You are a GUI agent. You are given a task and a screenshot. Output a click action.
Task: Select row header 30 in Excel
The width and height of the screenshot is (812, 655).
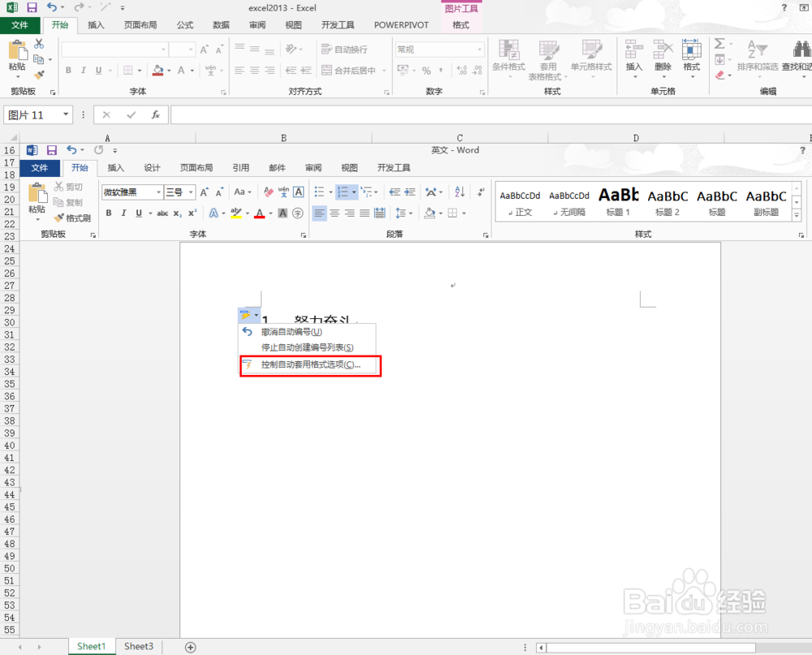[x=9, y=322]
